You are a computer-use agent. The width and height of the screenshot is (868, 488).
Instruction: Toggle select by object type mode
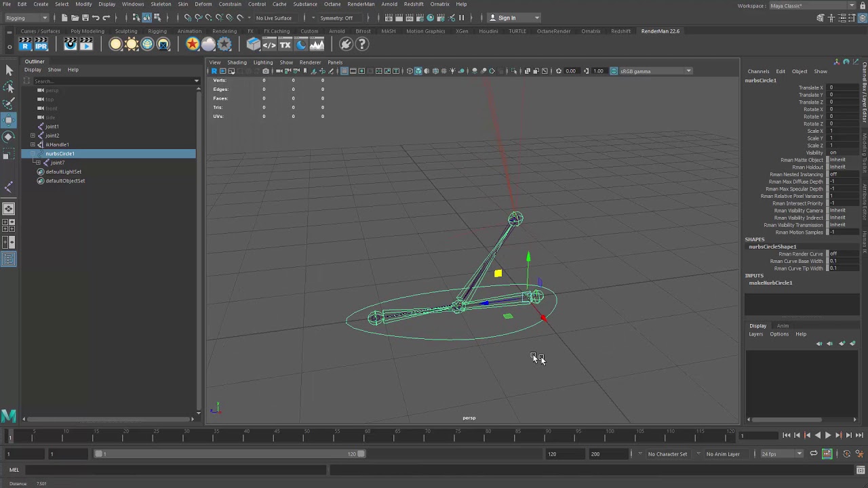click(x=146, y=18)
